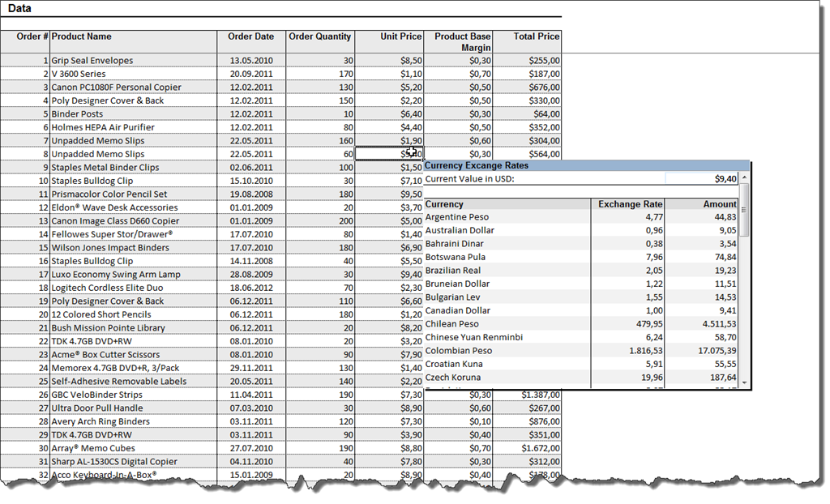This screenshot has width=830, height=504.
Task: Click the order date 20.09.2011
Action: [x=251, y=74]
